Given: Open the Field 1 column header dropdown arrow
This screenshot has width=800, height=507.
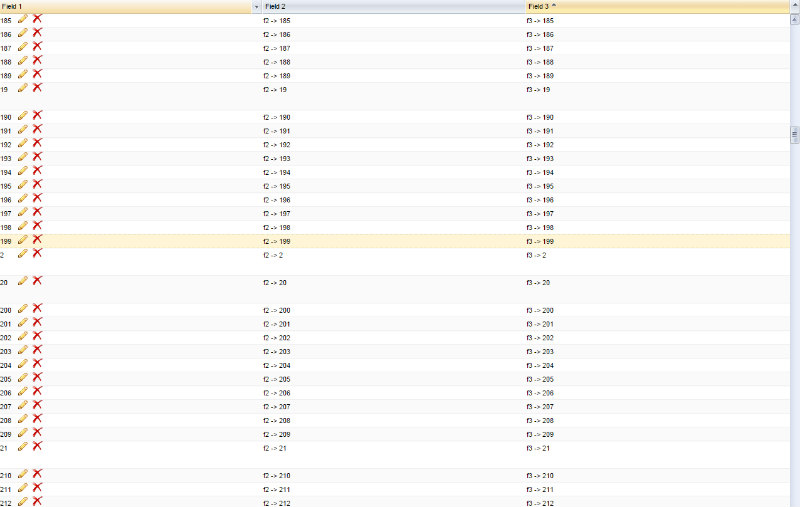Looking at the screenshot, I should [x=257, y=7].
